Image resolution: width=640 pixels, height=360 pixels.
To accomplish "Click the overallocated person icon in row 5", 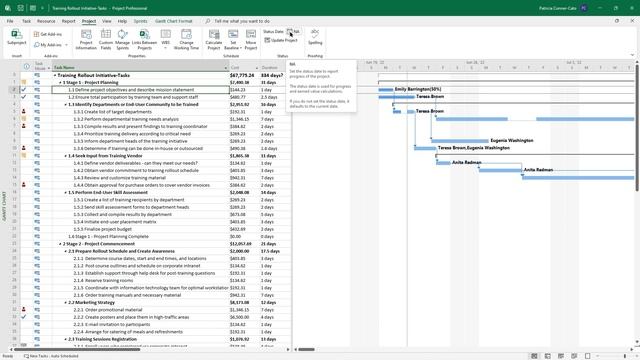I will (x=24, y=111).
